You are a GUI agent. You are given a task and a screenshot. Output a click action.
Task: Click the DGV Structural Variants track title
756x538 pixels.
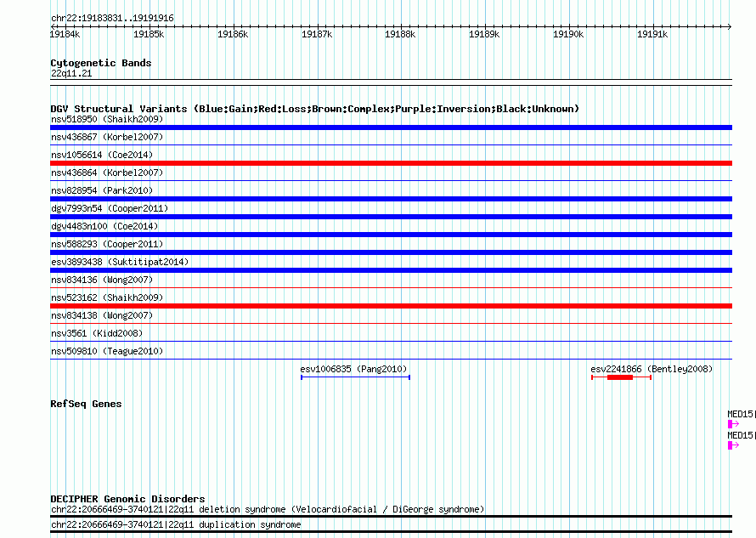pyautogui.click(x=314, y=109)
